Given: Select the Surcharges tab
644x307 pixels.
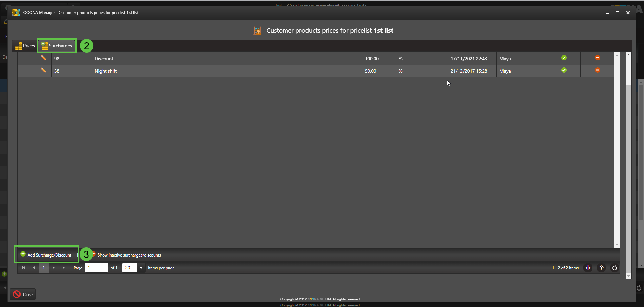Looking at the screenshot, I should click(56, 46).
